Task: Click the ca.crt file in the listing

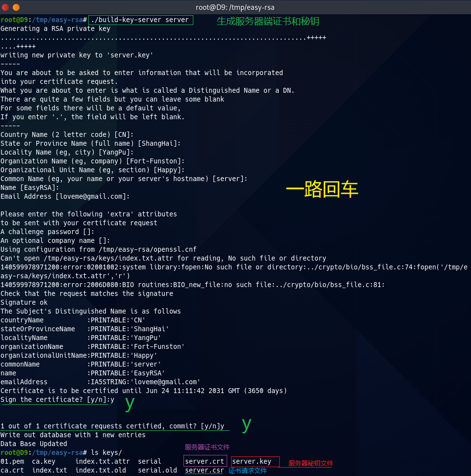Action: coord(12,471)
